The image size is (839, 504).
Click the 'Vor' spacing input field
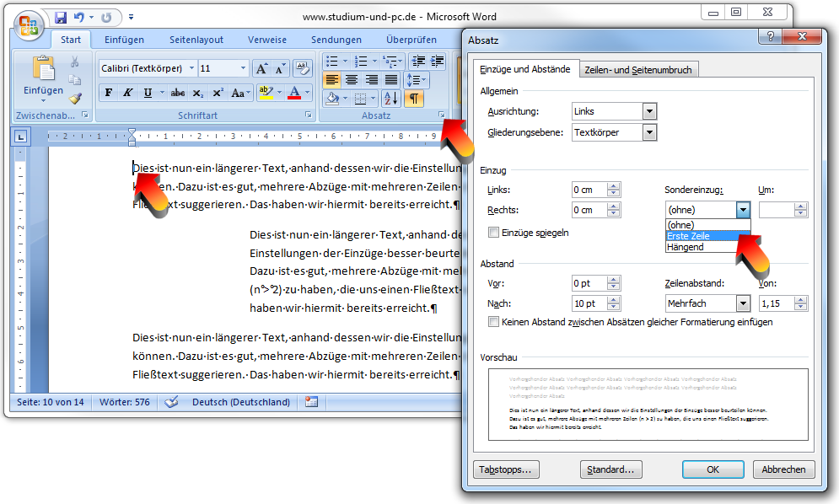click(x=589, y=283)
